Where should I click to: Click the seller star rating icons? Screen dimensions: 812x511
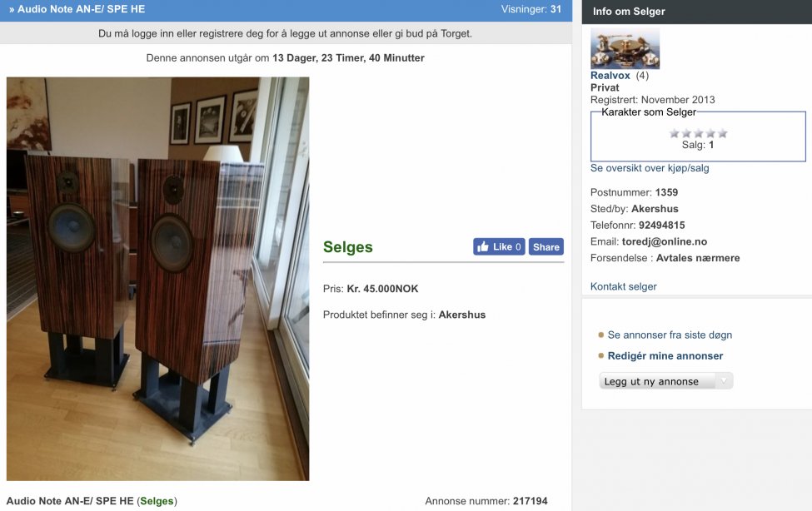[x=698, y=133]
